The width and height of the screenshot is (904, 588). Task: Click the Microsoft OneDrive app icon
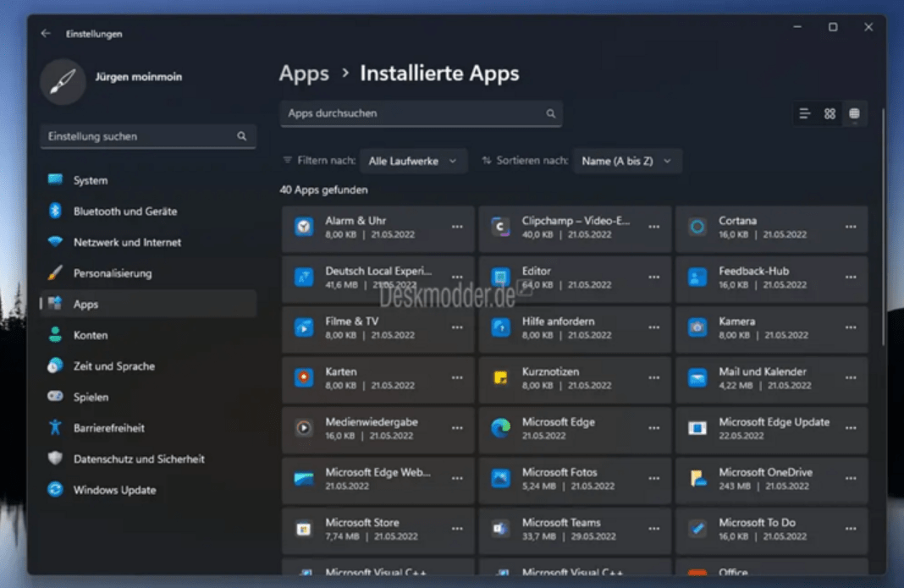[697, 479]
